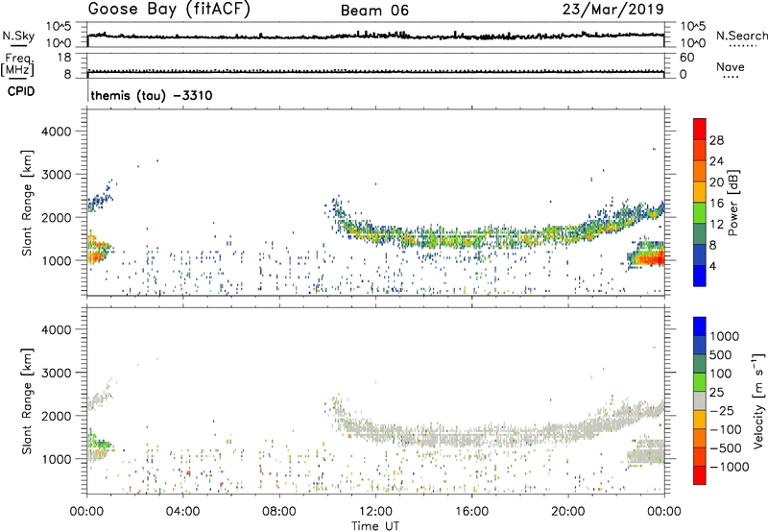Click the '3000' tick on velocity plot

point(56,373)
